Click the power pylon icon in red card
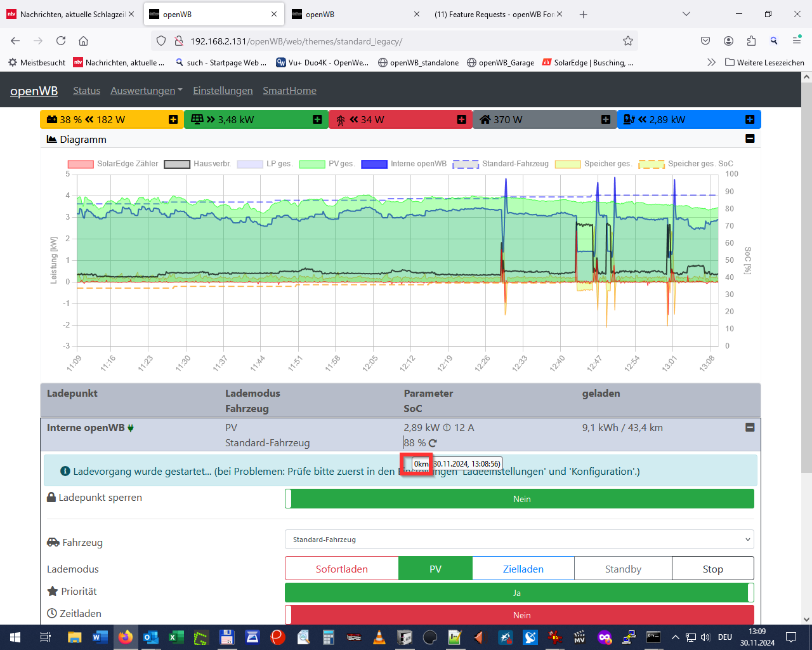The image size is (812, 650). (341, 120)
